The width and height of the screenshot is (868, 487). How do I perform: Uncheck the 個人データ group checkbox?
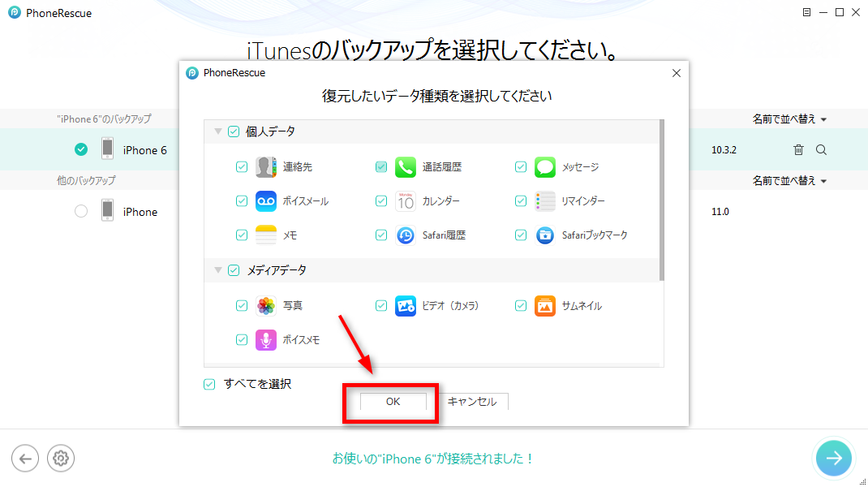coord(234,131)
